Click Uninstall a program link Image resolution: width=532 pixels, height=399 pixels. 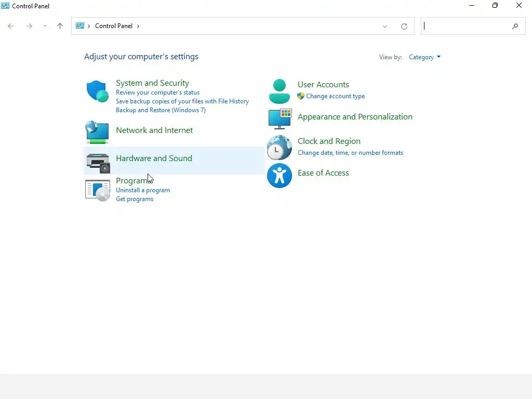(142, 190)
